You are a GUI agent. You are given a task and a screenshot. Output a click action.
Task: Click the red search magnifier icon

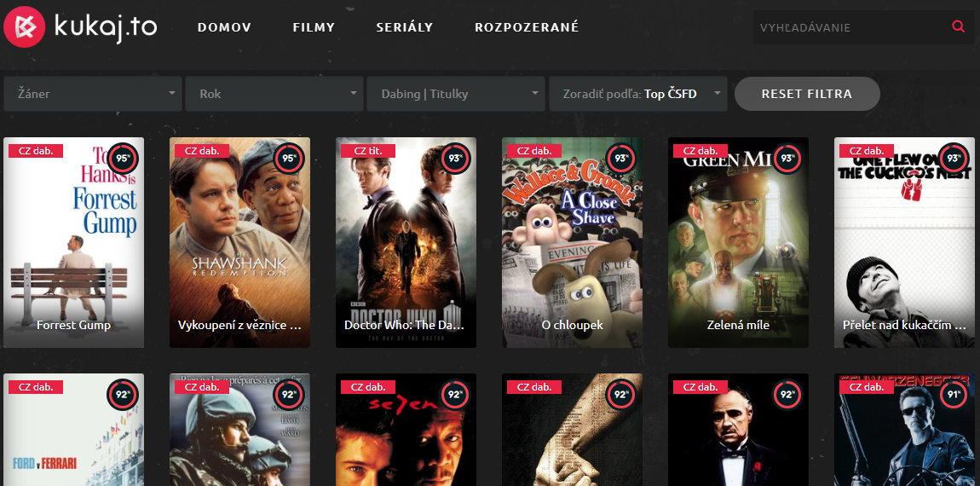click(958, 27)
